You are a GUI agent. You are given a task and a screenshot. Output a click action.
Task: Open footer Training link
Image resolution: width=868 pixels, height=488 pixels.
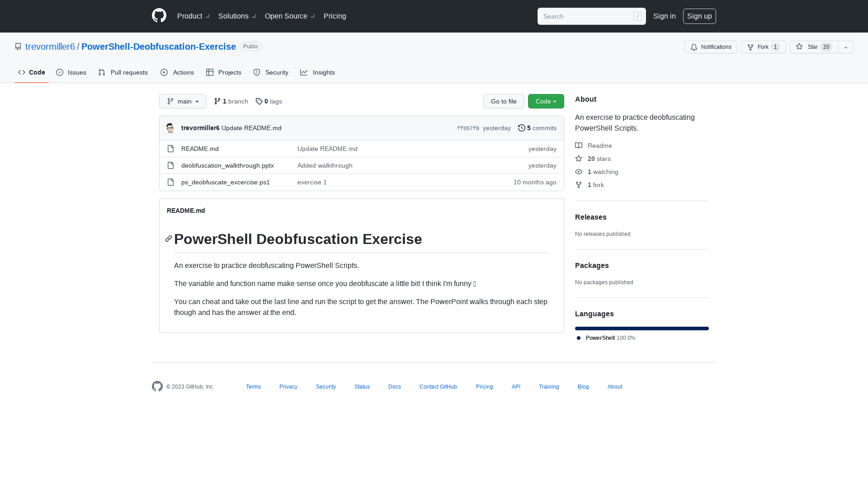pos(549,387)
